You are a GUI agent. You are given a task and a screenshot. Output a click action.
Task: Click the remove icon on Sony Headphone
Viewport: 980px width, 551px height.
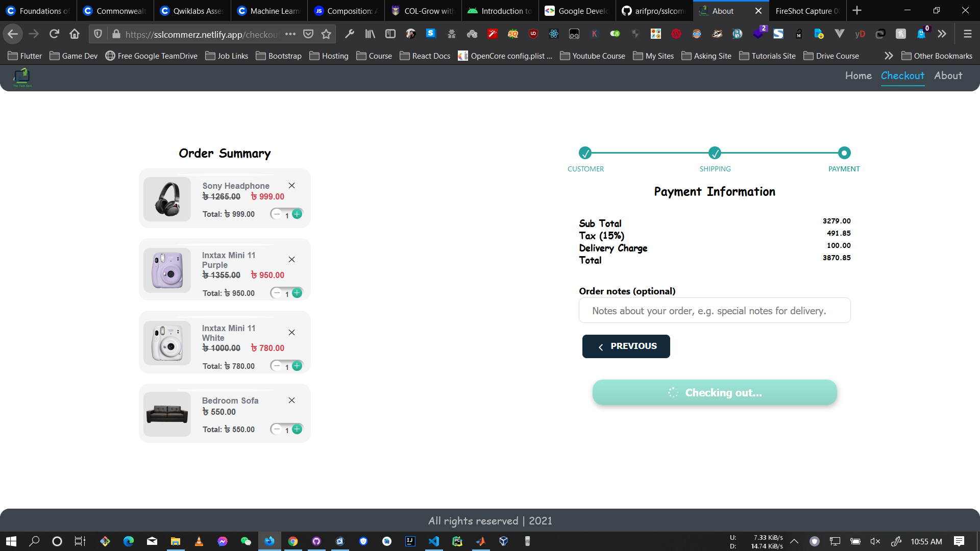tap(291, 186)
